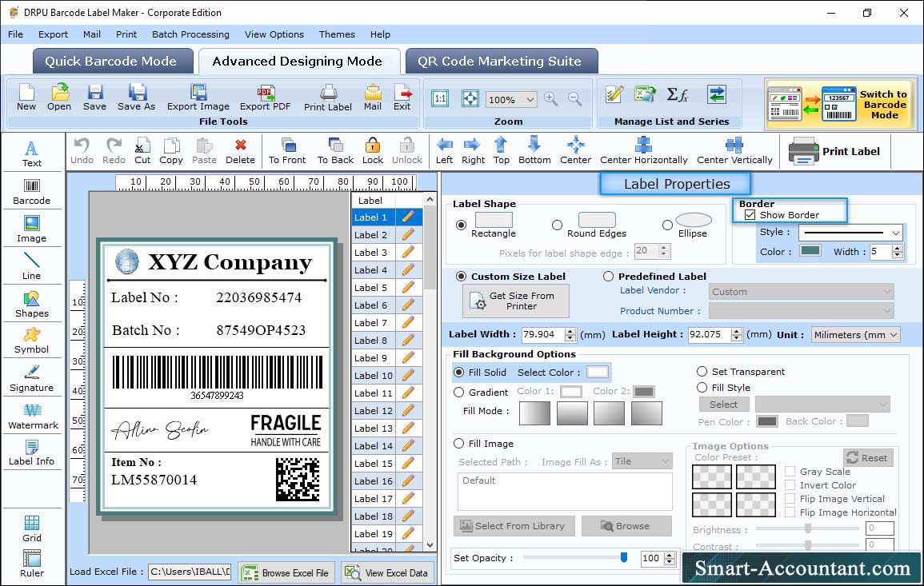The image size is (924, 586).
Task: Select the Rectangle label shape
Action: coord(461,225)
